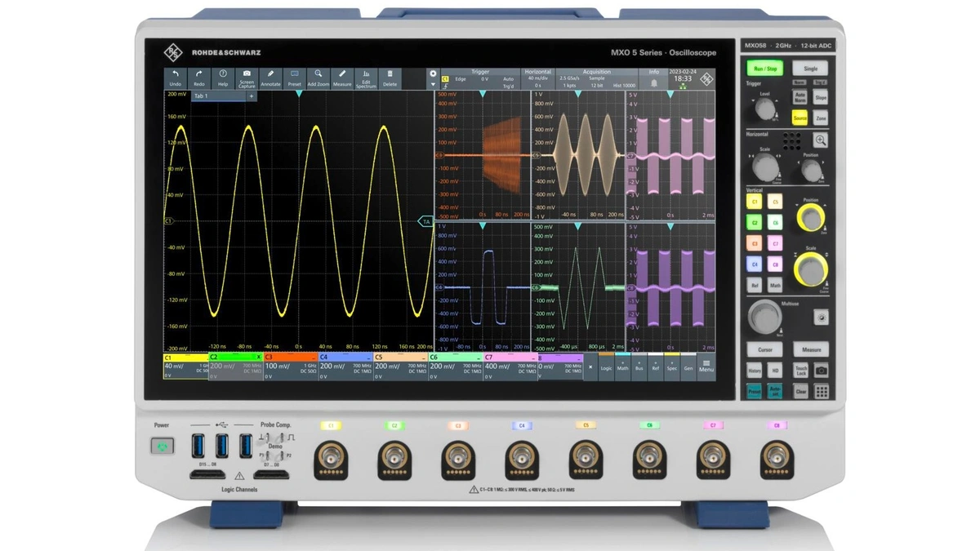Push the green Run / Stop button
Screen dimensions: 980x551
coord(765,69)
